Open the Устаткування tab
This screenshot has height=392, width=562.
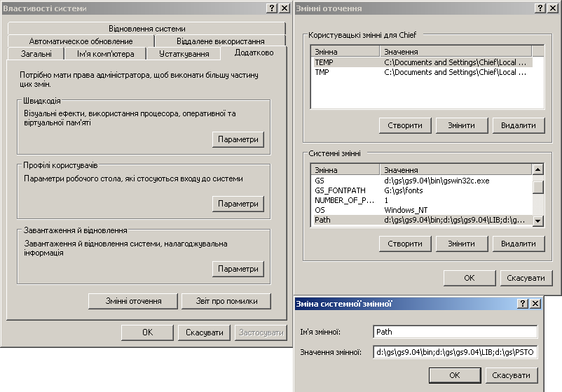tap(184, 54)
